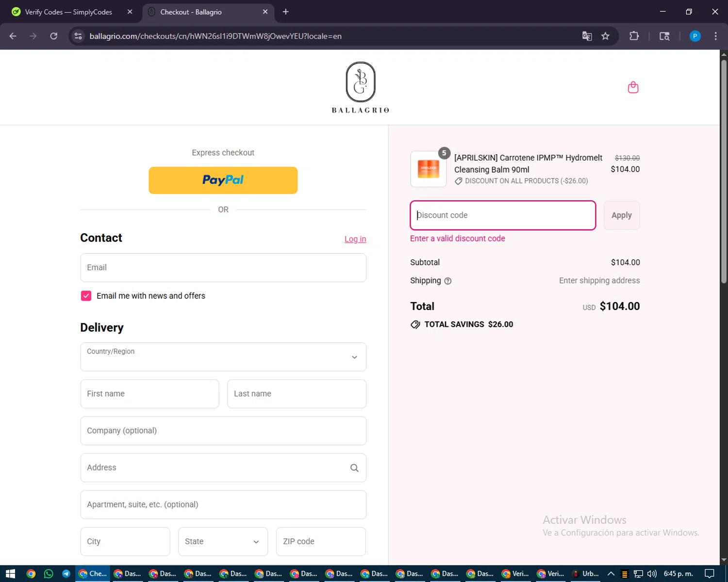Open the Windows notification center icon

(710, 574)
